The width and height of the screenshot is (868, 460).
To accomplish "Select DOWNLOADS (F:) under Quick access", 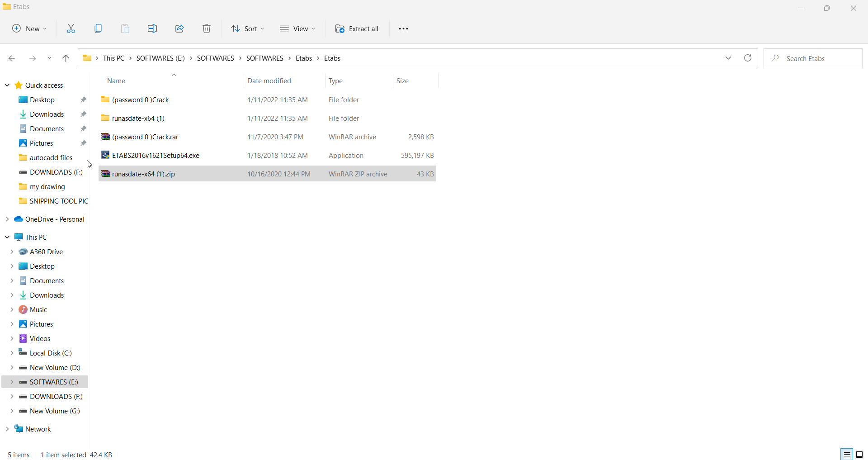I will [56, 172].
